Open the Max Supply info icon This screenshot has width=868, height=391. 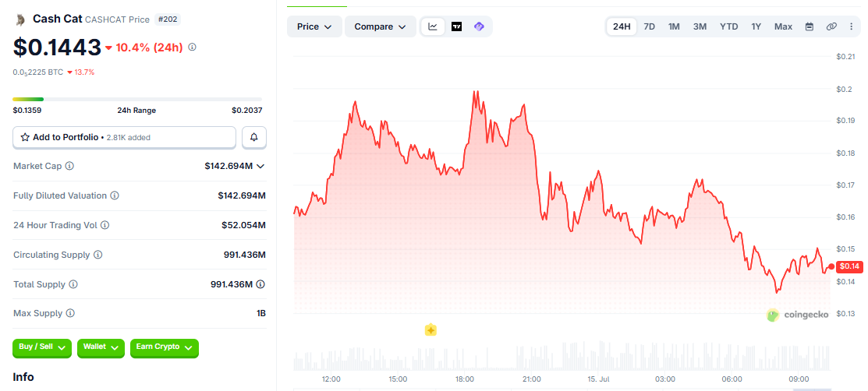(70, 313)
